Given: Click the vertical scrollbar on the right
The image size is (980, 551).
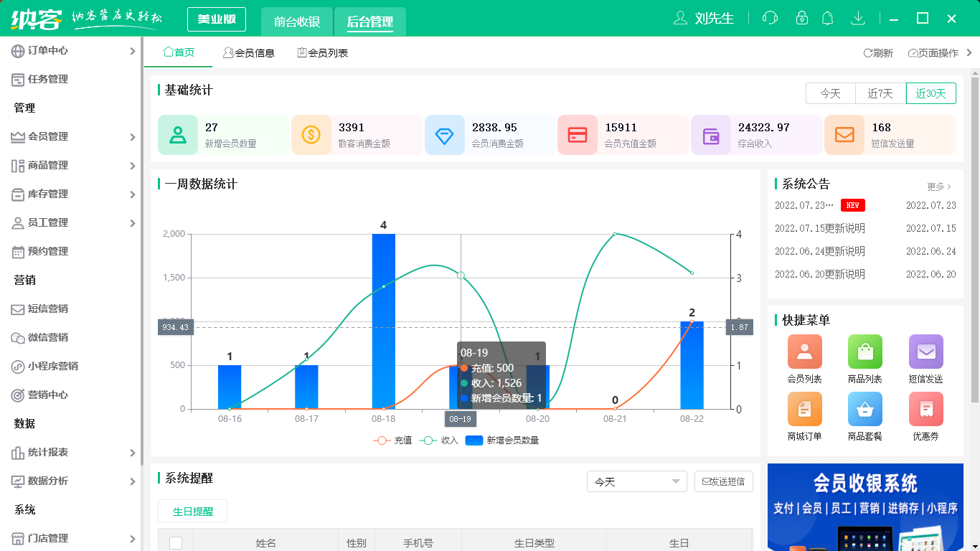Looking at the screenshot, I should (x=974, y=237).
